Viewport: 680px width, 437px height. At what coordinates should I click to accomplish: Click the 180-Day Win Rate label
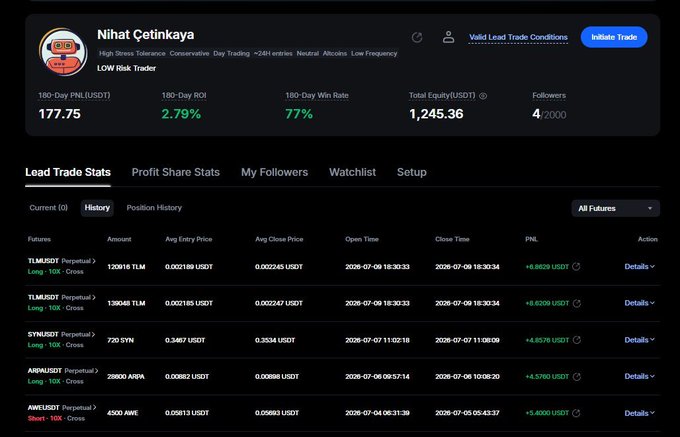point(317,95)
